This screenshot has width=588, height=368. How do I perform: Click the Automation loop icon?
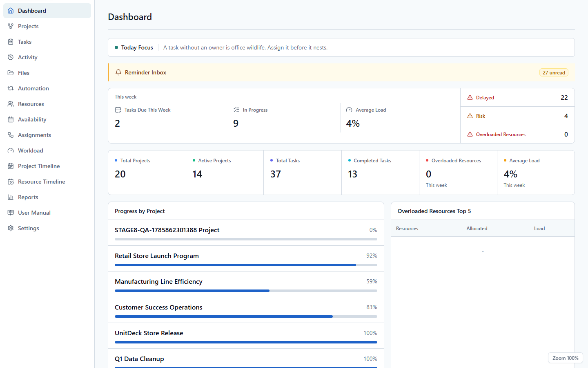11,88
